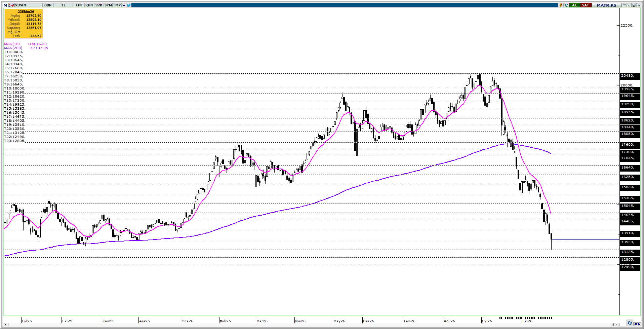The height and width of the screenshot is (329, 644).
Task: Click the Oca26 date axis label
Action: [x=188, y=321]
